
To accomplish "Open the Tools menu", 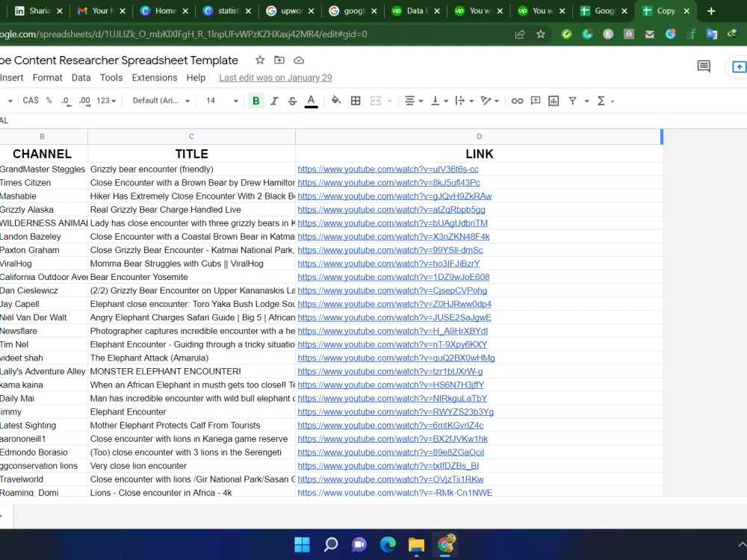I will 111,78.
